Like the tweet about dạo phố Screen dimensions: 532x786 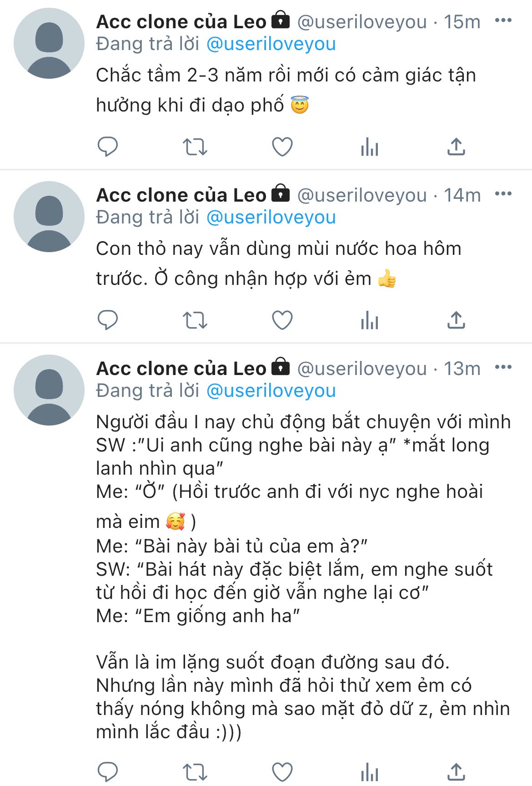tap(282, 147)
